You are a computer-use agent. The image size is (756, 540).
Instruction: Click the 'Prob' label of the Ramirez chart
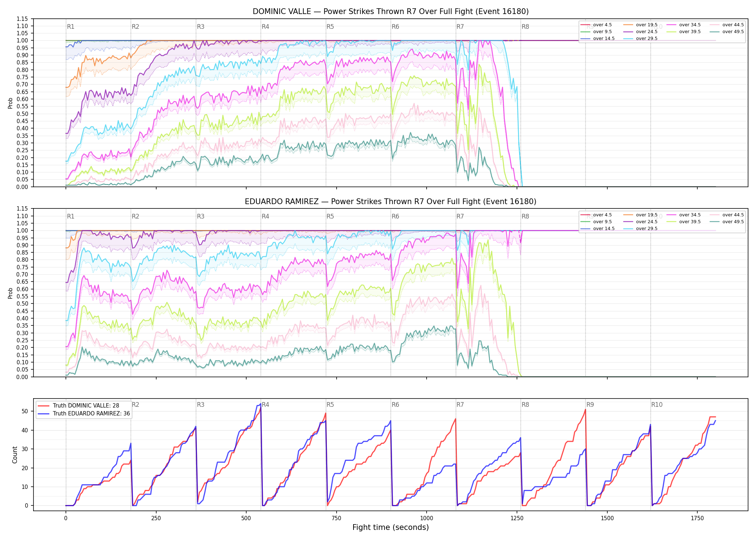coord(10,293)
